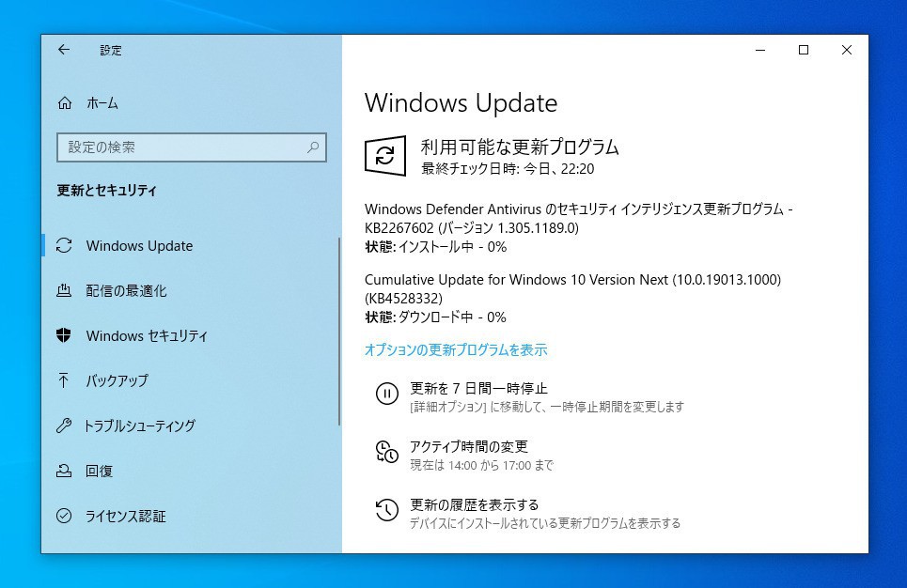Go back with the arrow icon

[x=64, y=50]
